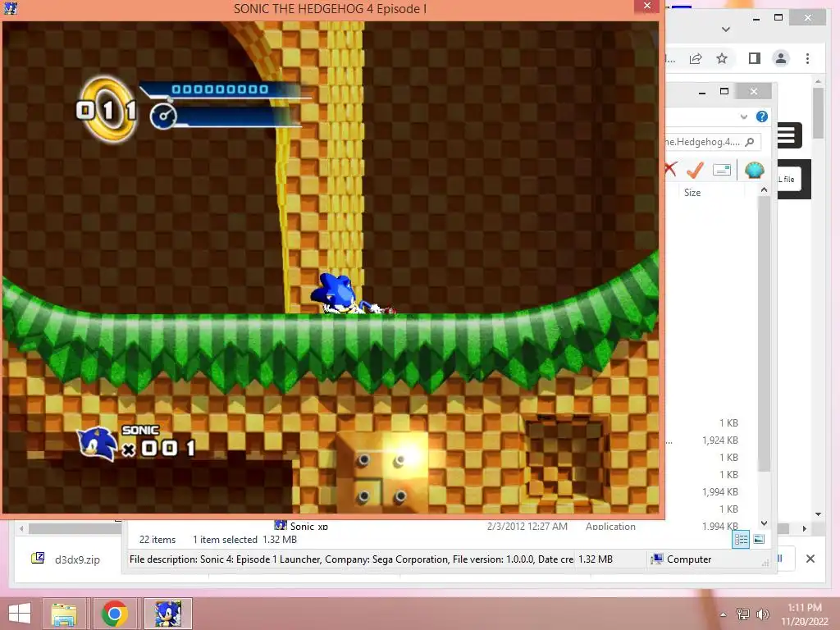Open the Windows Start button

tap(20, 614)
